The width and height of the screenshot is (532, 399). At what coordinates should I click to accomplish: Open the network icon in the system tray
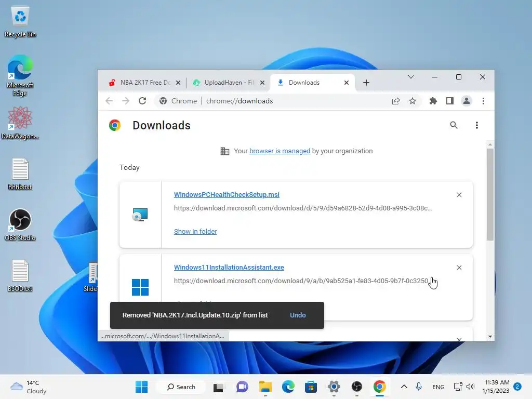(458, 387)
